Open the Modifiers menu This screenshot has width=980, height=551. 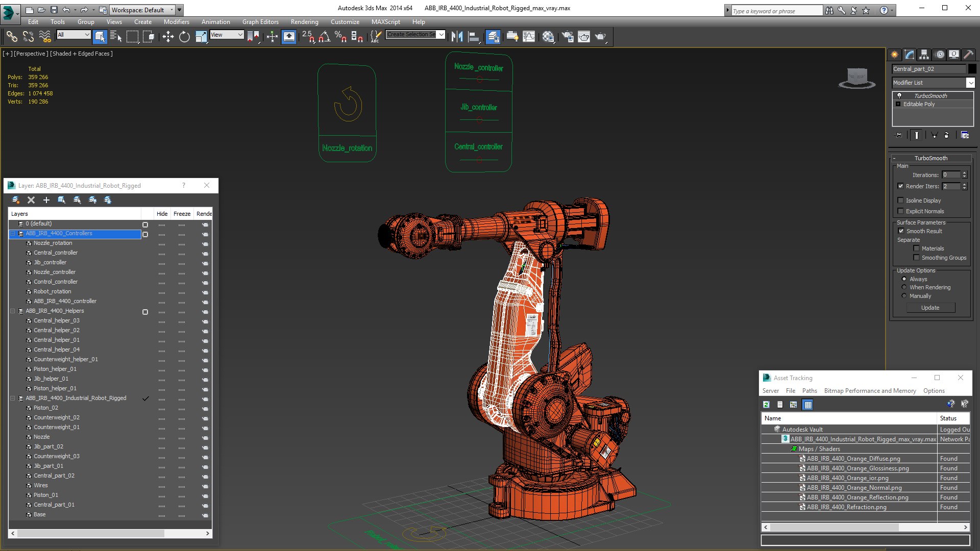[177, 22]
